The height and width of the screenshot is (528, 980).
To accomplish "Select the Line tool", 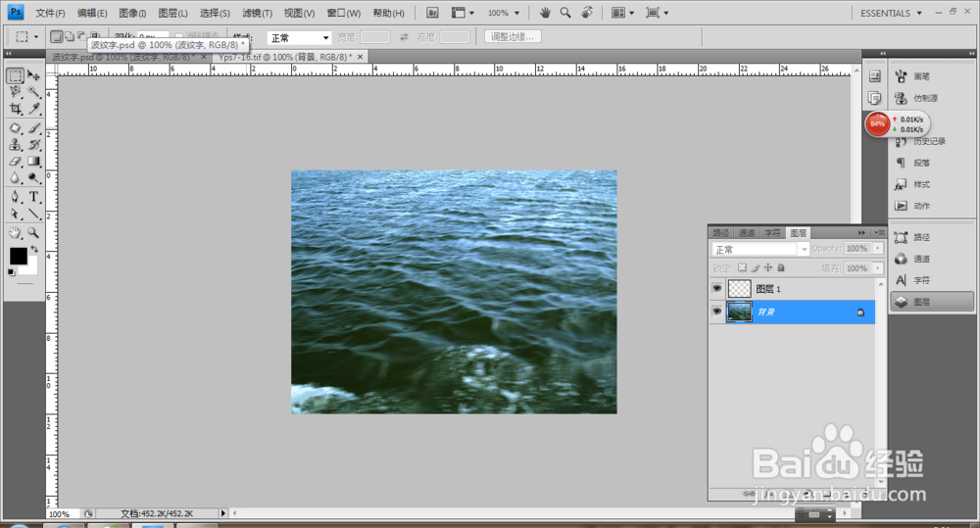I will pyautogui.click(x=33, y=214).
